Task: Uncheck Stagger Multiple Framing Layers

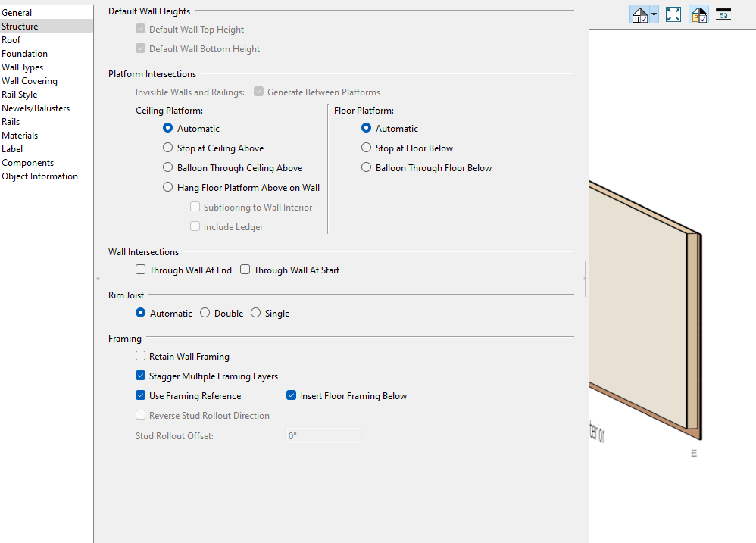Action: coord(140,376)
